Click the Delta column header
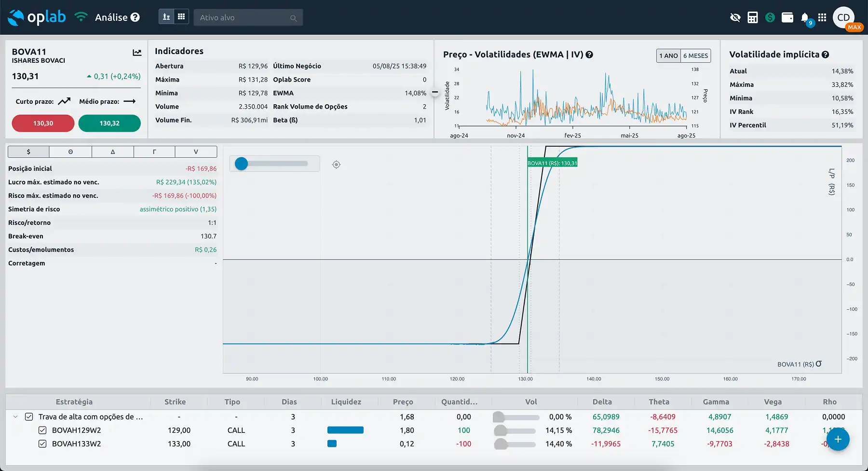Viewport: 868px width, 471px height. (602, 402)
